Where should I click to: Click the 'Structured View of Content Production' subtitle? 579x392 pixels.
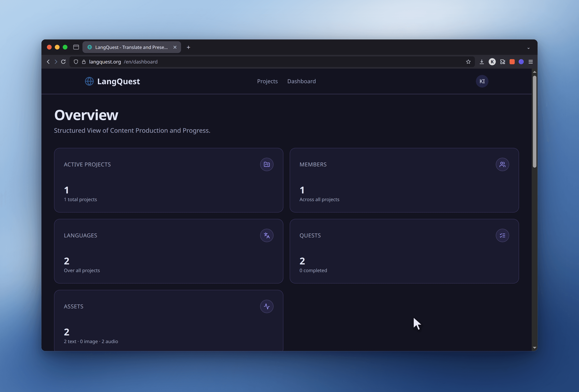(x=132, y=131)
